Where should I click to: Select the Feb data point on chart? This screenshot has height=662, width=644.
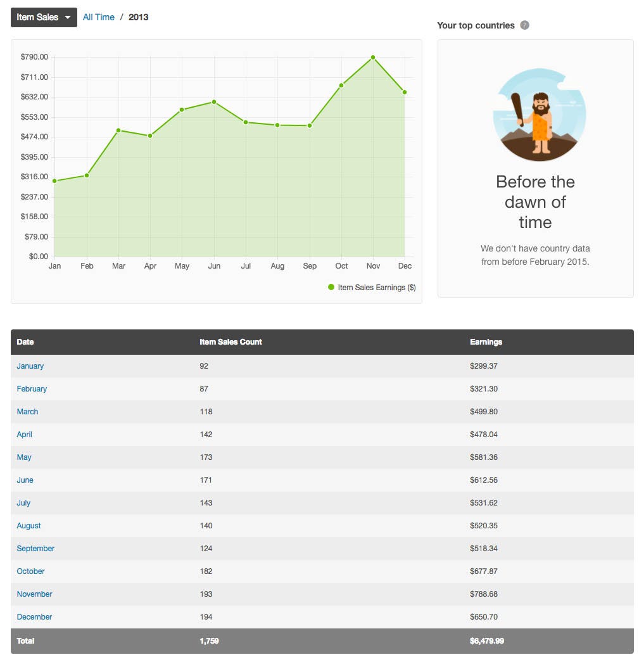[87, 175]
